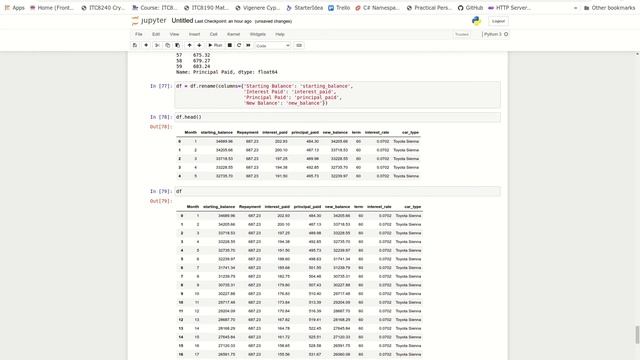Open the command palette keyboard icon

pyautogui.click(x=299, y=45)
